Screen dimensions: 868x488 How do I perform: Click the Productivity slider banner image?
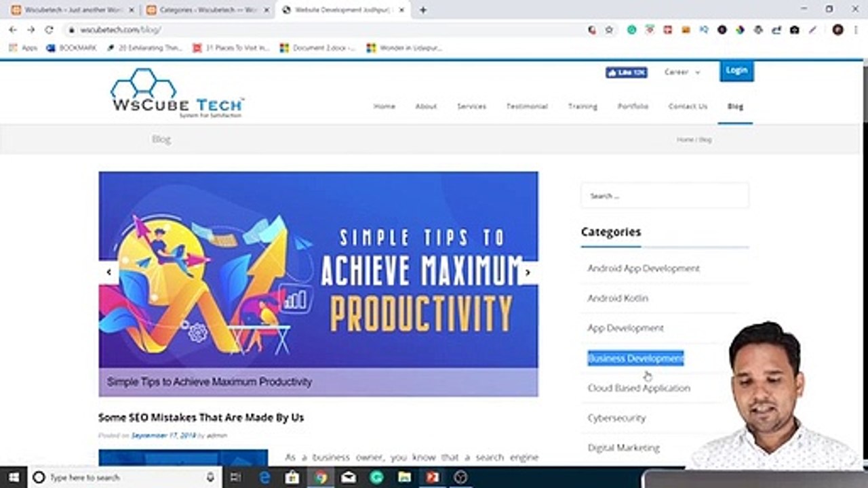318,270
